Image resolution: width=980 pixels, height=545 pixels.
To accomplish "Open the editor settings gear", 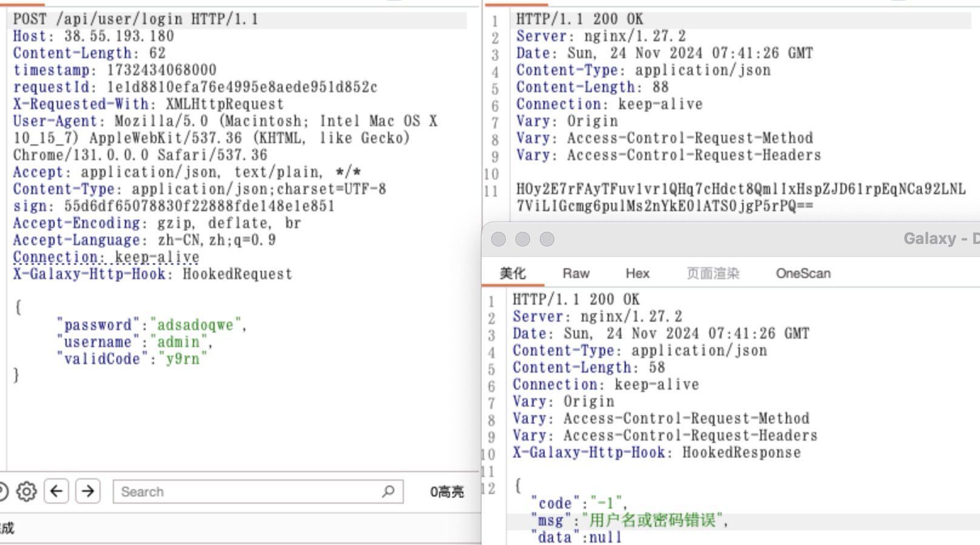I will click(26, 491).
